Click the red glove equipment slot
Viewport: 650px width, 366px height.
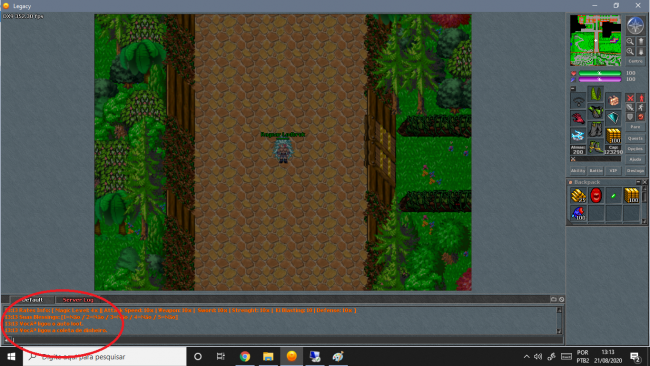click(578, 118)
